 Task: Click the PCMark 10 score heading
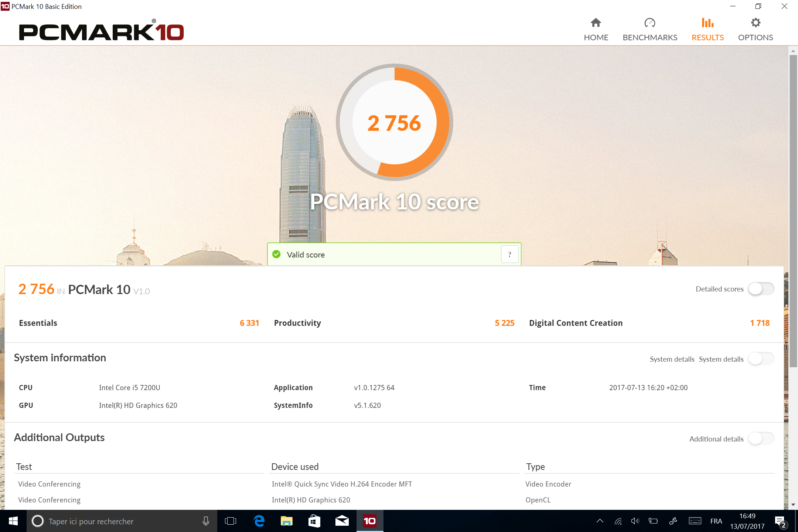394,202
